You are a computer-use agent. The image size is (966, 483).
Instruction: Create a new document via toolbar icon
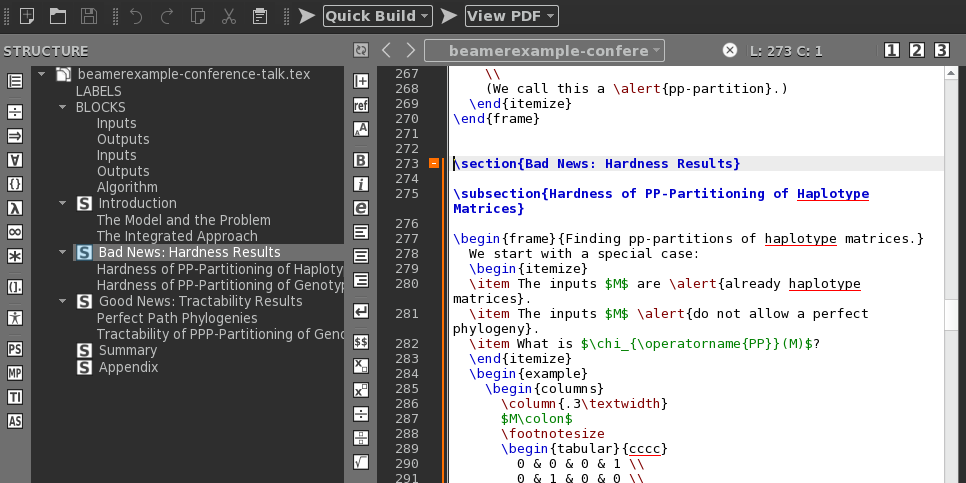pyautogui.click(x=28, y=16)
